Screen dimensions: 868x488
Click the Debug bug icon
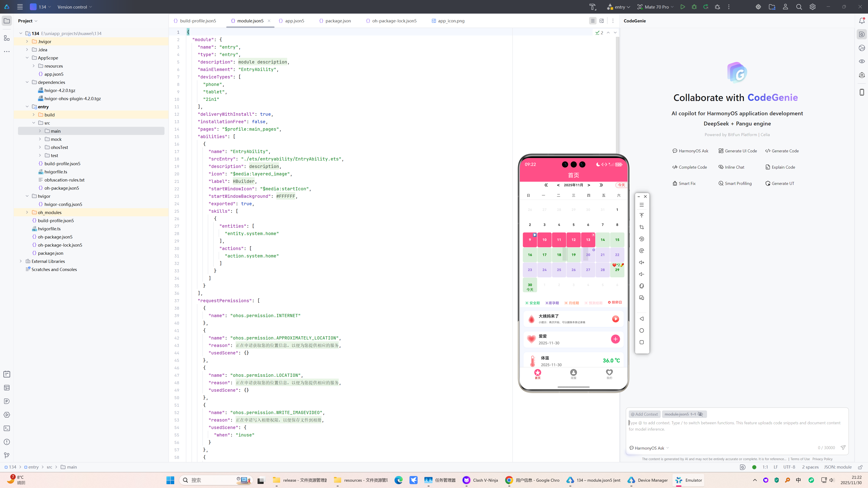point(694,7)
